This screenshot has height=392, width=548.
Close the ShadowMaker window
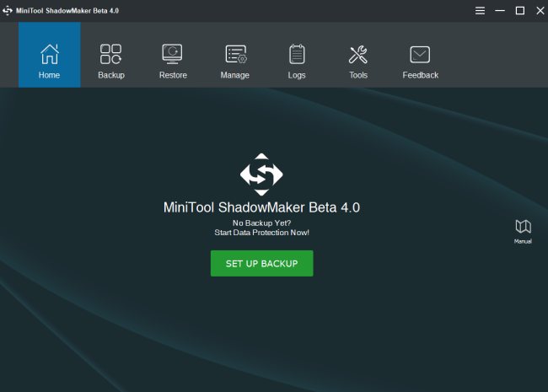click(540, 11)
